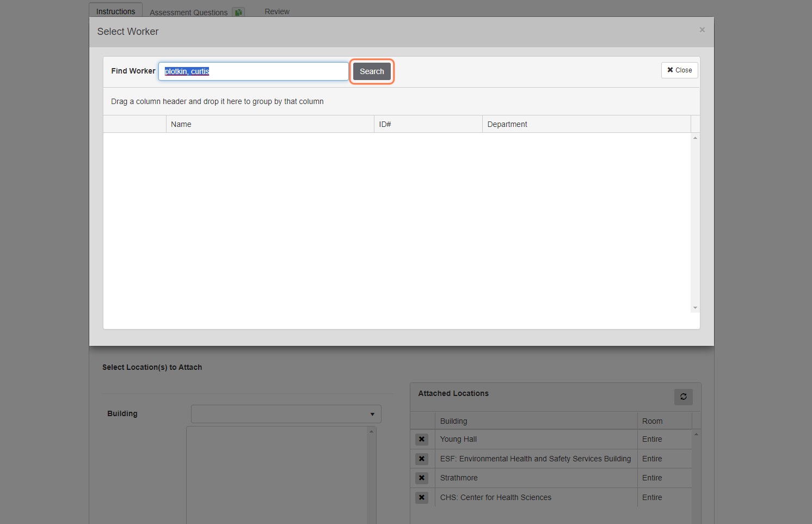Screen dimensions: 812x524
Task: Sort results by Department column
Action: coord(587,124)
